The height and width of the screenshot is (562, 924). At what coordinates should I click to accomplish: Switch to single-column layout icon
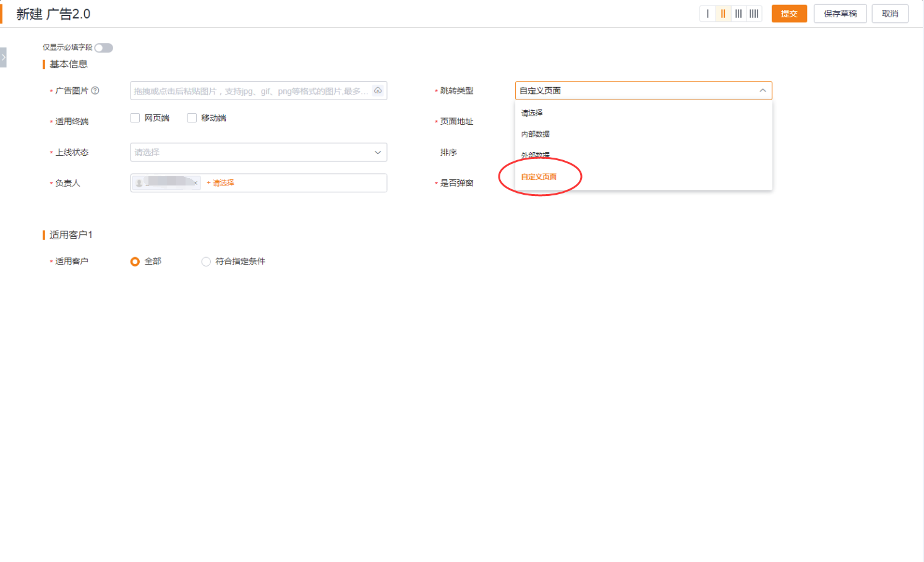(708, 14)
